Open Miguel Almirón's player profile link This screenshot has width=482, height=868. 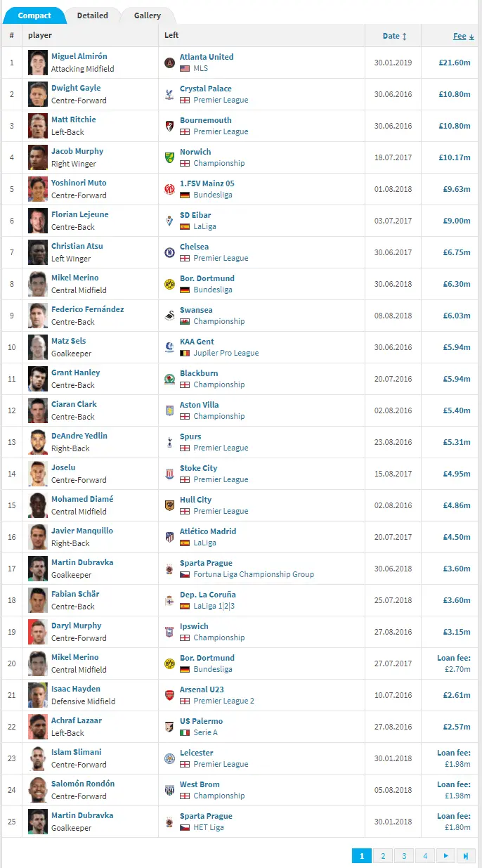point(79,56)
